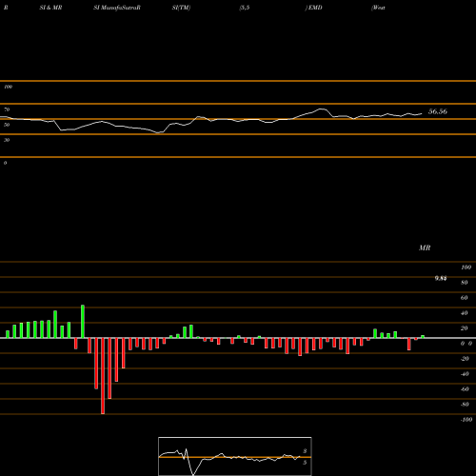Screen dimensions: 476x476
Task: Click the MR axis label -20
Action: click(x=465, y=359)
